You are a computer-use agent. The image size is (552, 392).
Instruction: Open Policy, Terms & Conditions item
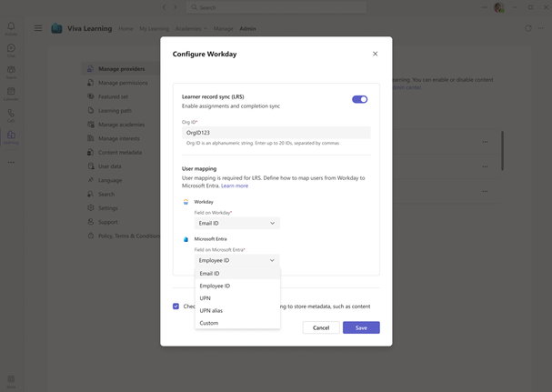[x=129, y=236]
